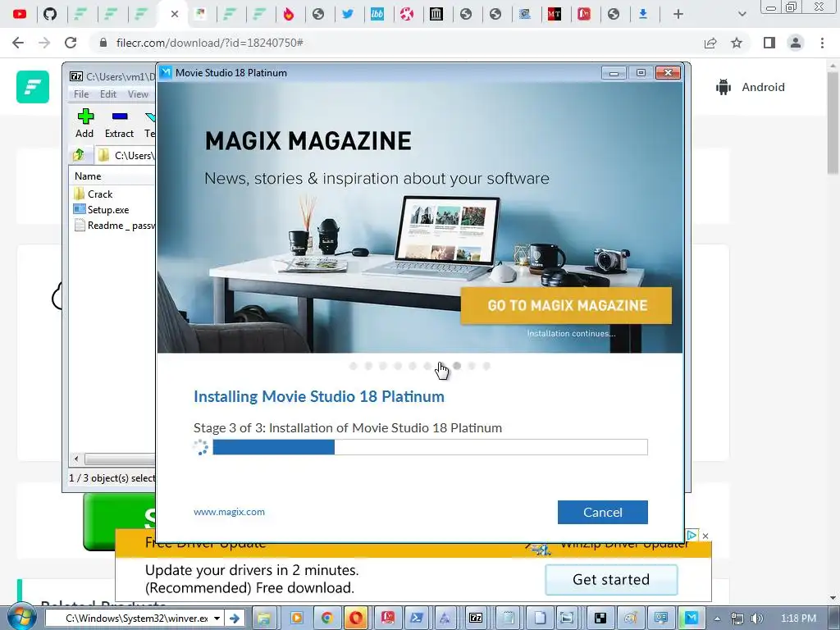Expand the taskbar address dropdown
Image resolution: width=840 pixels, height=630 pixels.
pyautogui.click(x=217, y=619)
